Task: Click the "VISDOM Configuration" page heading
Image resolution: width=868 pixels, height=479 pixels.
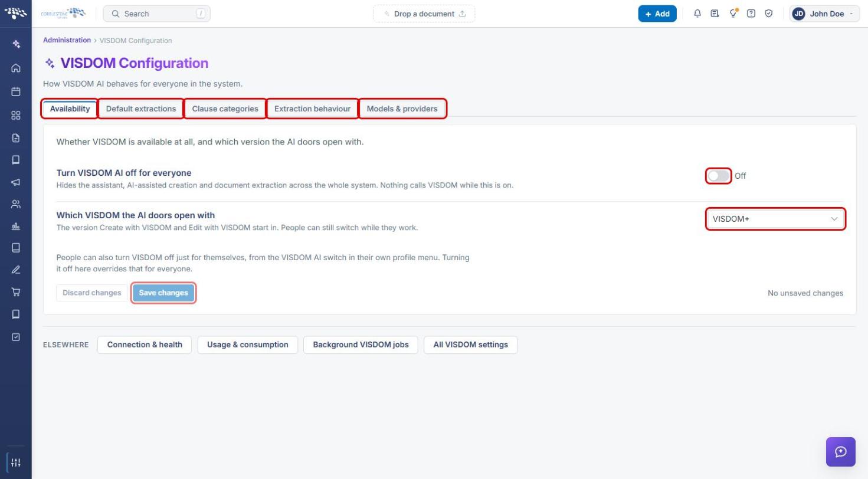Action: click(x=135, y=63)
